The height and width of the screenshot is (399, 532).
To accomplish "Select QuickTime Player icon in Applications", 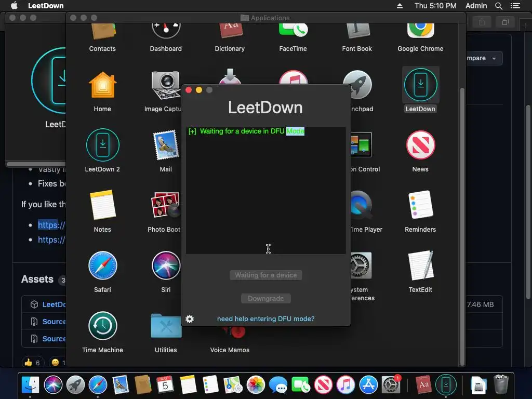I will click(x=361, y=205).
